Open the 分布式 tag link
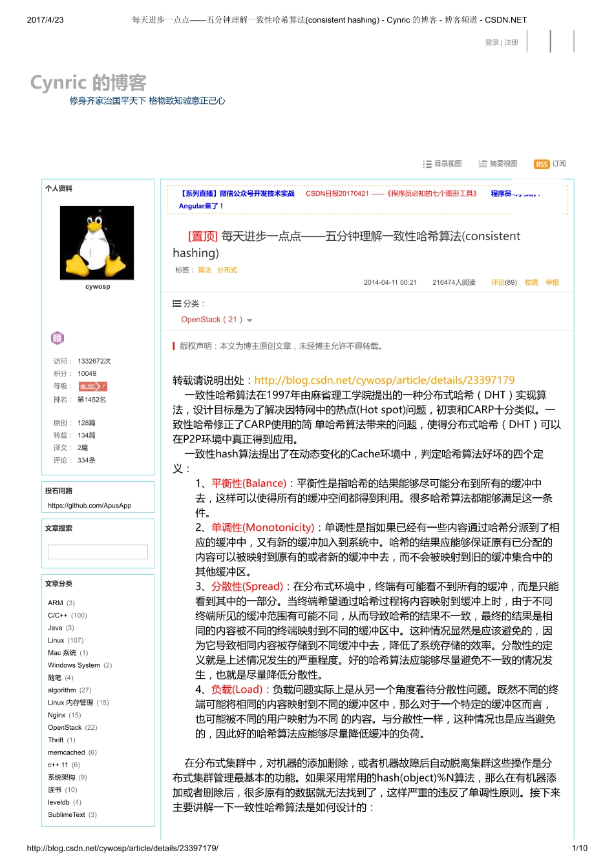Screen dimensions: 614x868 [226, 270]
